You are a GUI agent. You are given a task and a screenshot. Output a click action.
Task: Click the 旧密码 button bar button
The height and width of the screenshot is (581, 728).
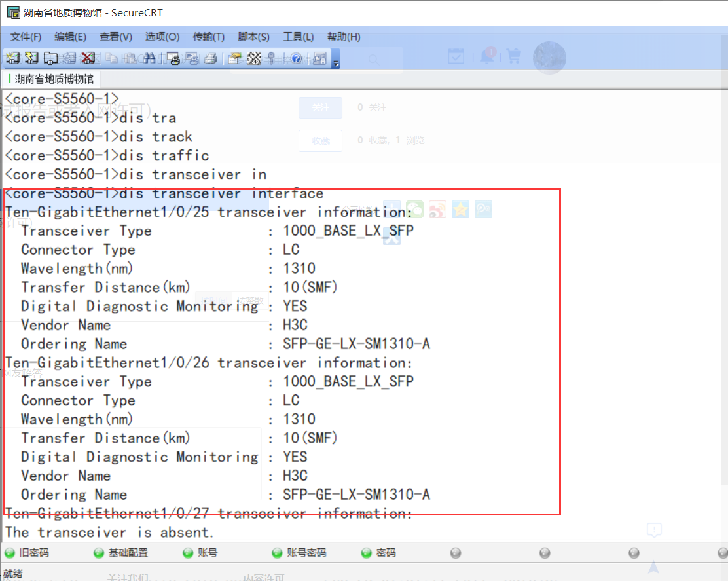coord(27,553)
